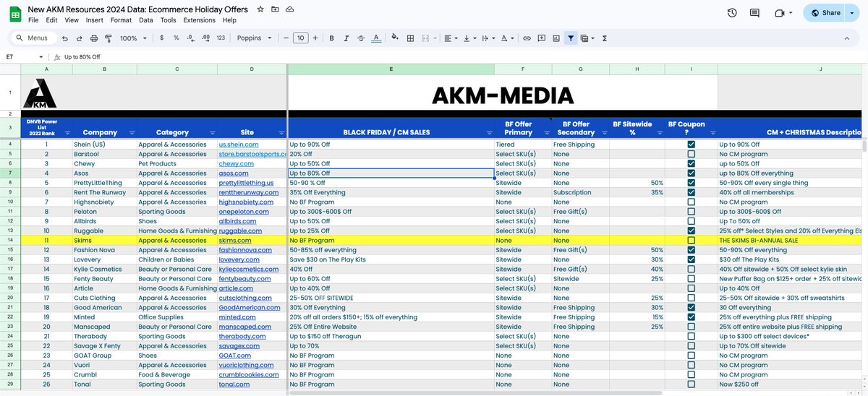This screenshot has height=396, width=868.
Task: Open the Company column filter
Action: tap(132, 133)
